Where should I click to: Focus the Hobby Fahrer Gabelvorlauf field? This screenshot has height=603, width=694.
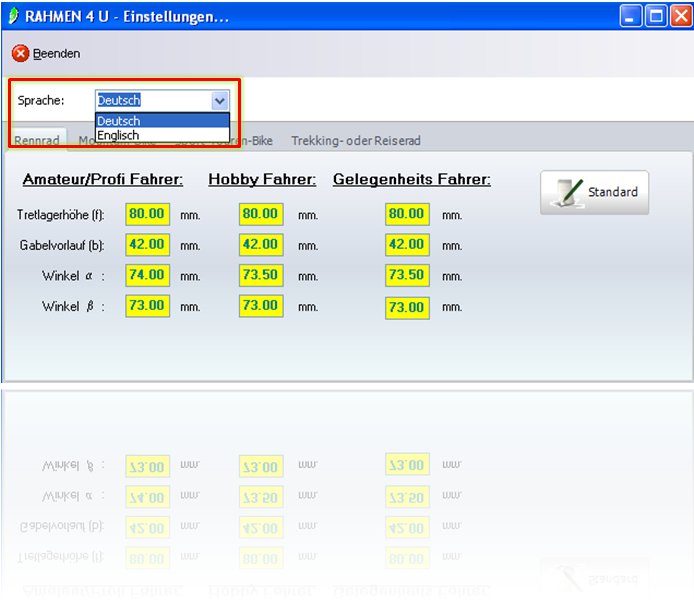point(261,244)
